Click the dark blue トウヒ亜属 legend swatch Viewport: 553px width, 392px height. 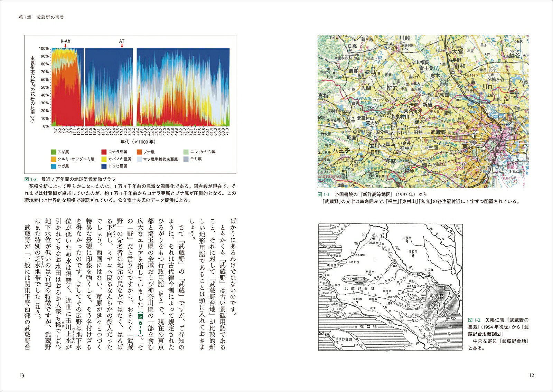pos(104,166)
